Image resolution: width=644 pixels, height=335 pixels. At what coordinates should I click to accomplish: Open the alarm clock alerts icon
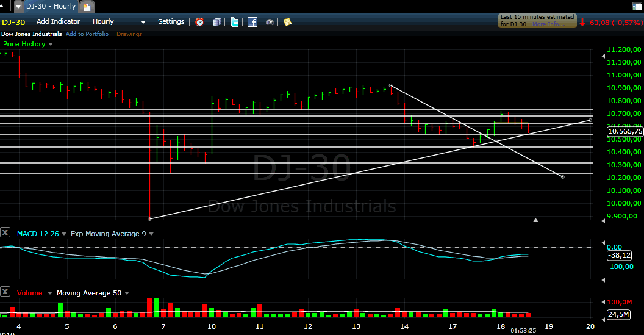pos(199,22)
